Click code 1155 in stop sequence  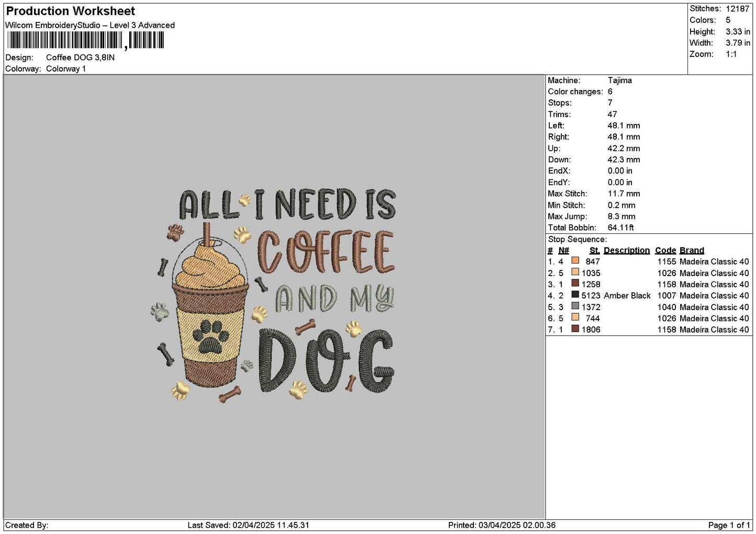667,262
